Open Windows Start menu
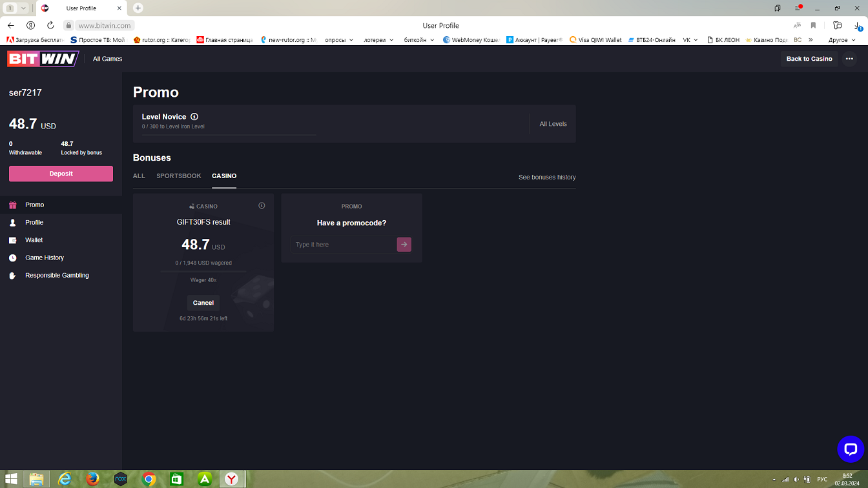 [12, 479]
